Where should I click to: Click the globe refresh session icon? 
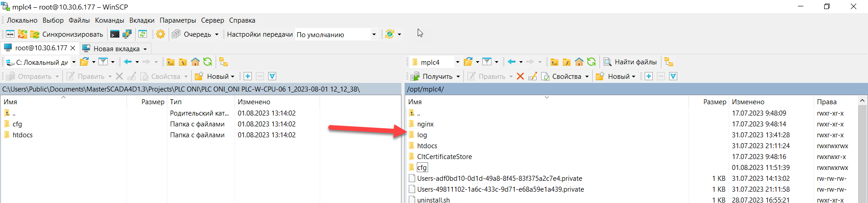(389, 34)
